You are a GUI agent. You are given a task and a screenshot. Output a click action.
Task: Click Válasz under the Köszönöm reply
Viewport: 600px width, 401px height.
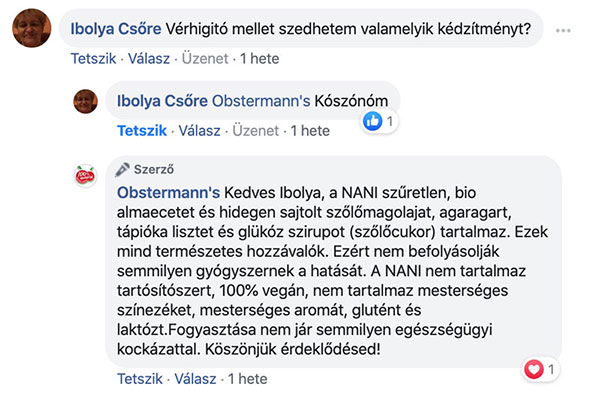pyautogui.click(x=198, y=130)
